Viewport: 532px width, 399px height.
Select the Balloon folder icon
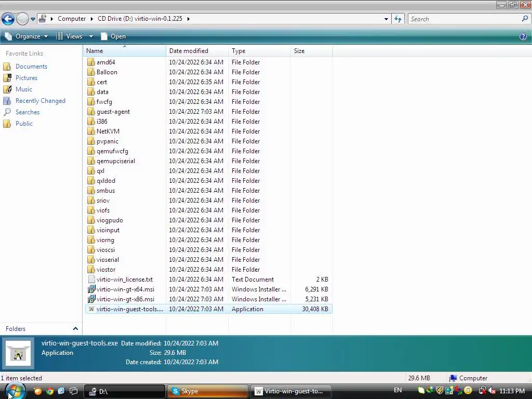click(91, 72)
